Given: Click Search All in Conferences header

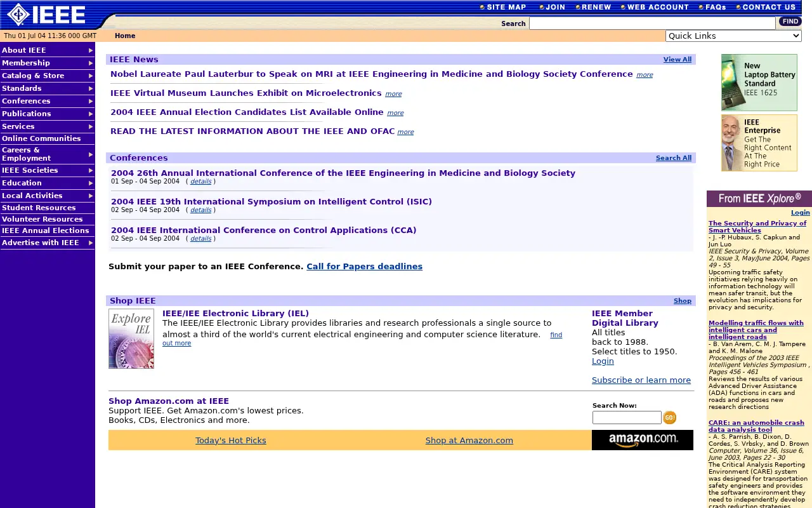Looking at the screenshot, I should tap(674, 157).
